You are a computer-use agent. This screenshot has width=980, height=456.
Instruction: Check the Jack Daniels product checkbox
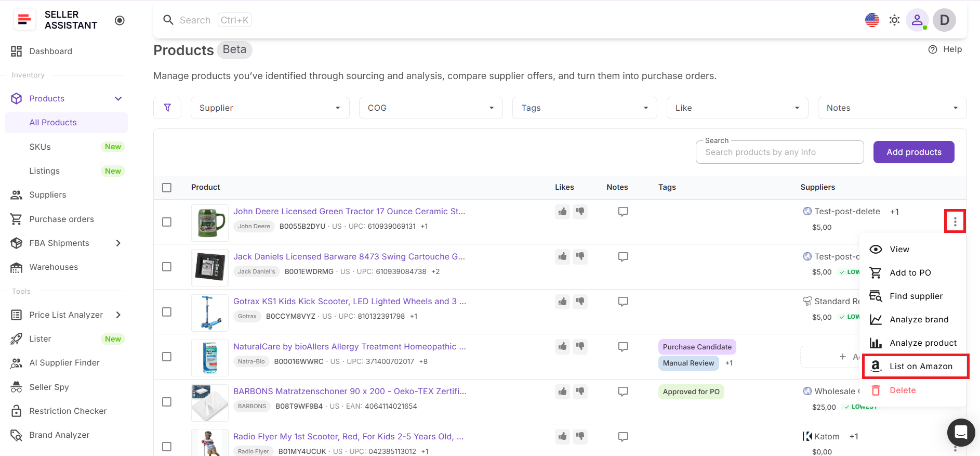pos(167,267)
